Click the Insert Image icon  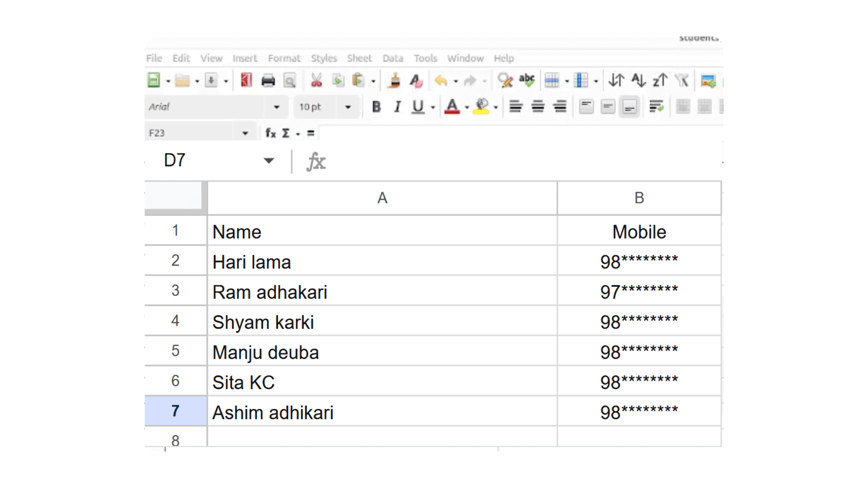[708, 80]
